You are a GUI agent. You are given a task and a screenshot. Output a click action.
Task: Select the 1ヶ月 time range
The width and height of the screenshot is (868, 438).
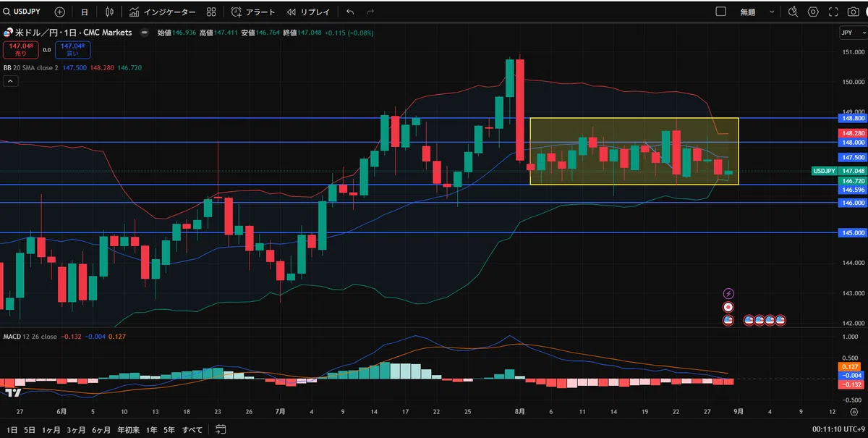point(51,429)
